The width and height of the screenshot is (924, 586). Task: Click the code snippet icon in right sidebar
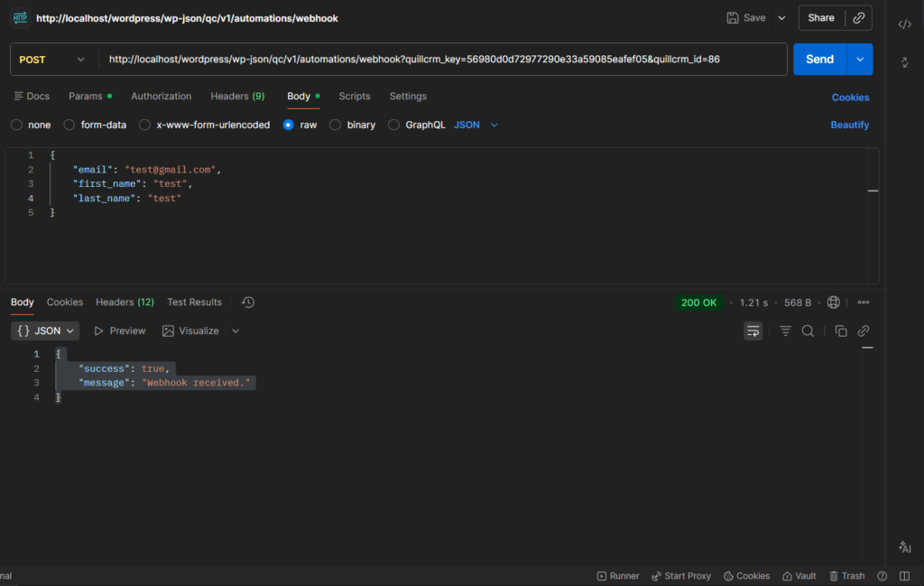(904, 24)
